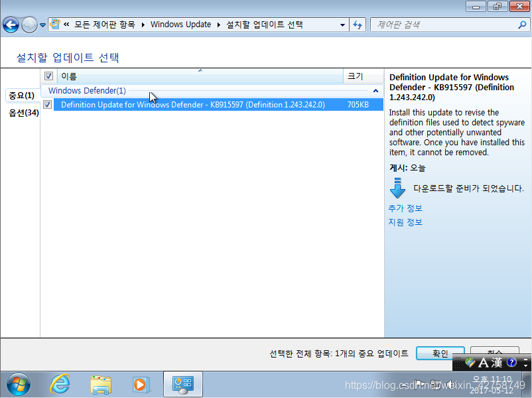Screen dimensions: 532x398
Task: Collapse the 'Windows Defender(1)' group
Action: pos(375,91)
